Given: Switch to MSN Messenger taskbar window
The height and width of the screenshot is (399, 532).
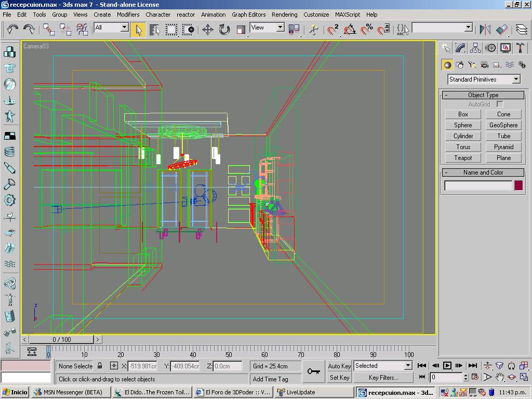Looking at the screenshot, I should click(71, 392).
